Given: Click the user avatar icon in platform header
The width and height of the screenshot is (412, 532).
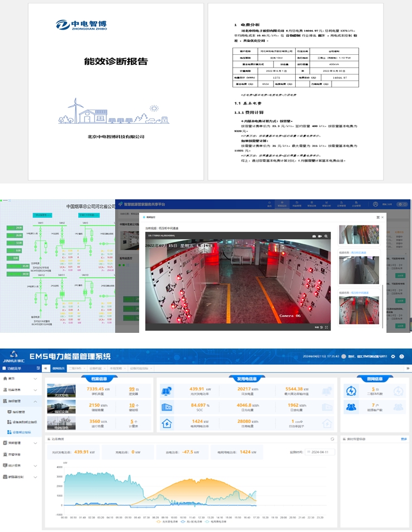Looking at the screenshot, I should click(375, 205).
